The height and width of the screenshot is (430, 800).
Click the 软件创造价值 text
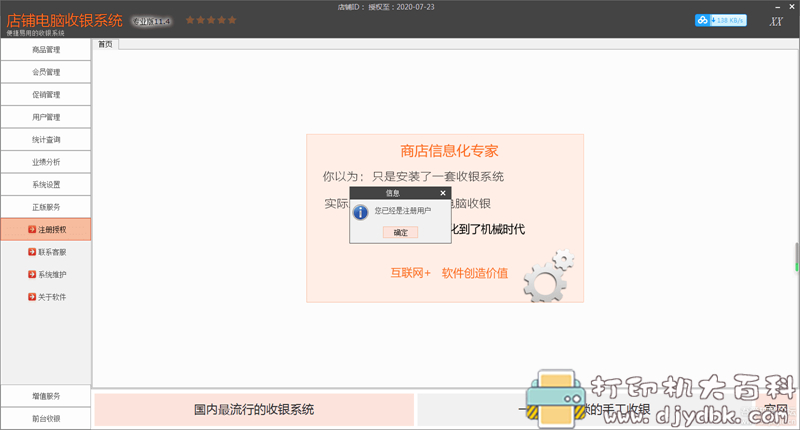tap(475, 273)
